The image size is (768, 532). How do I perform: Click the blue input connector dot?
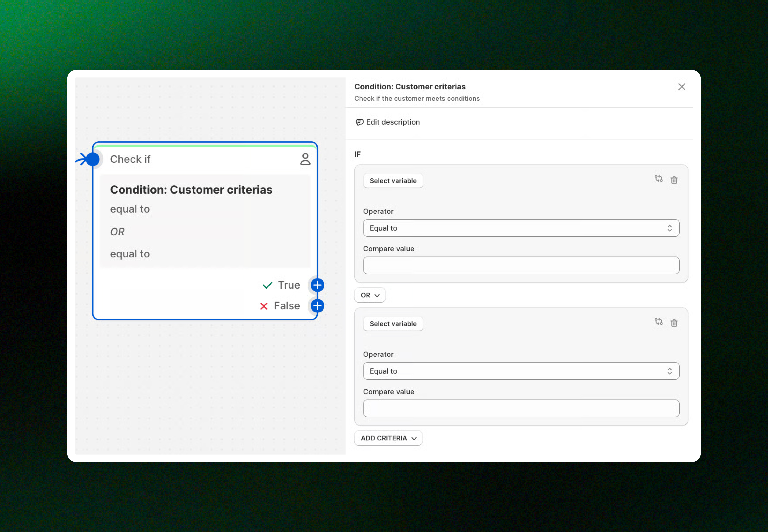(93, 159)
